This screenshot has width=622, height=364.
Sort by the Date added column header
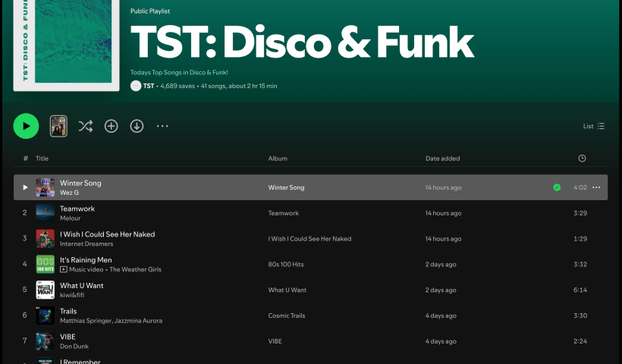pyautogui.click(x=442, y=158)
